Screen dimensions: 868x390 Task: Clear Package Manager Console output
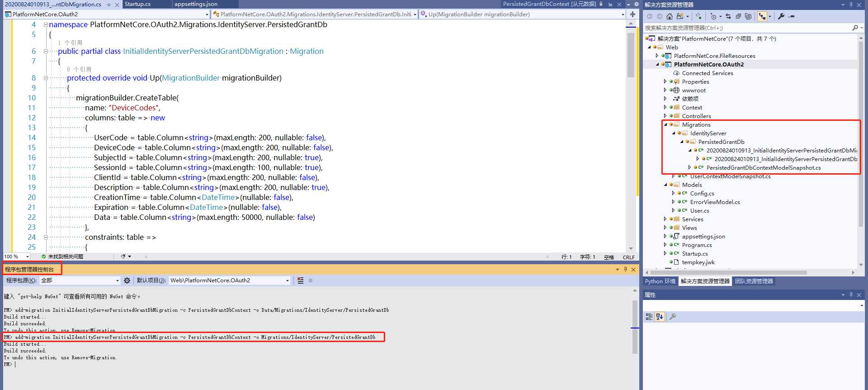(301, 281)
